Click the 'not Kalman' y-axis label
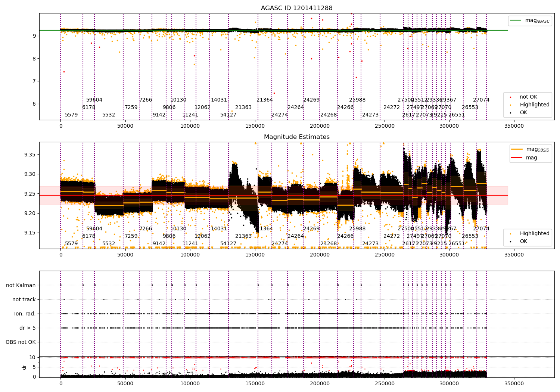The height and width of the screenshot is (392, 560). point(21,286)
